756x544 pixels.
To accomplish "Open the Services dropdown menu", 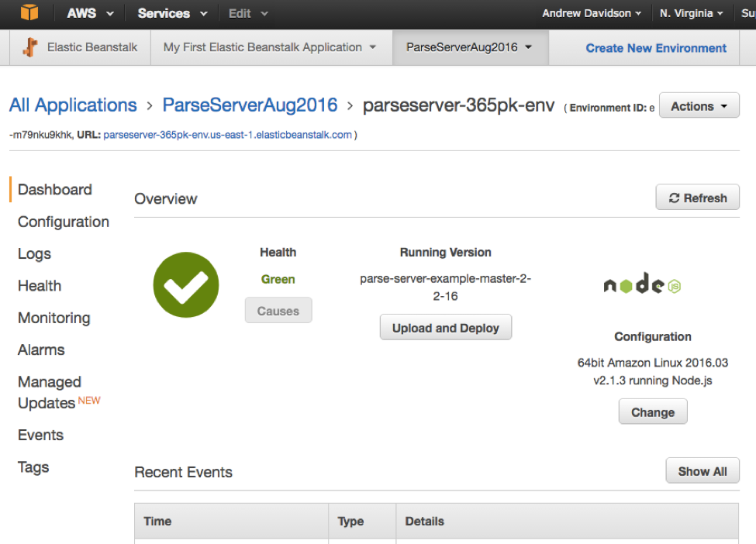I will click(172, 13).
